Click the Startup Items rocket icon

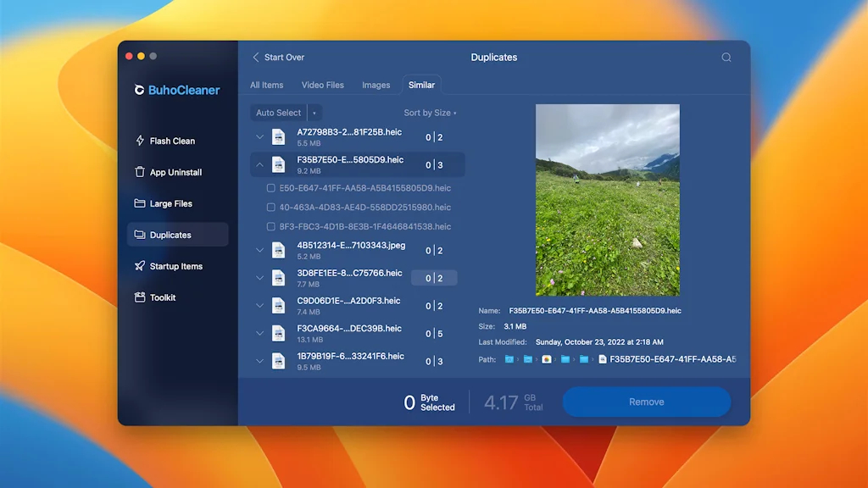140,266
